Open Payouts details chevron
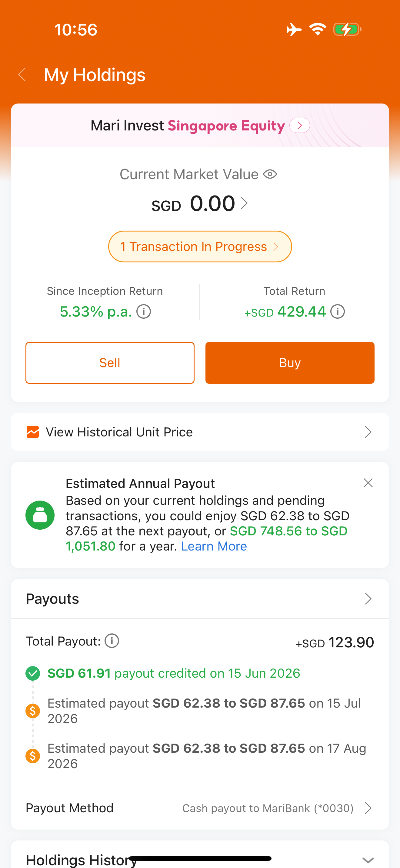This screenshot has width=400, height=868. (x=368, y=599)
